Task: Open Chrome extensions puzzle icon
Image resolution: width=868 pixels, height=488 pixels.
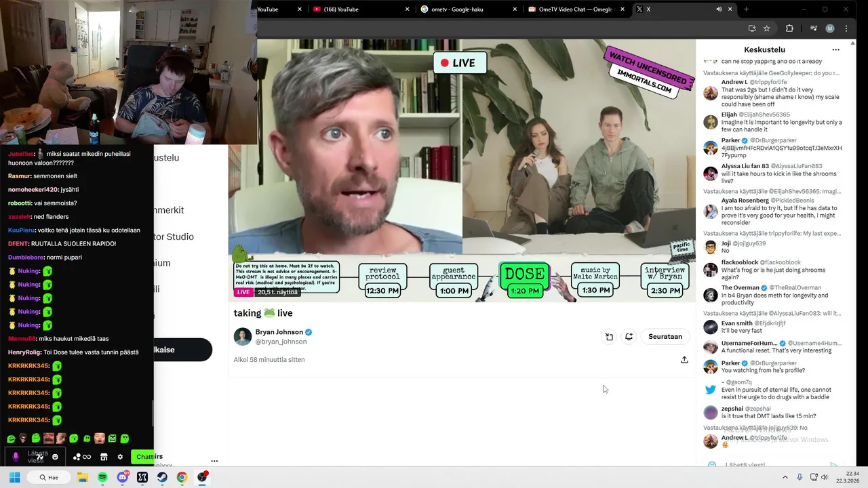Action: tap(789, 28)
